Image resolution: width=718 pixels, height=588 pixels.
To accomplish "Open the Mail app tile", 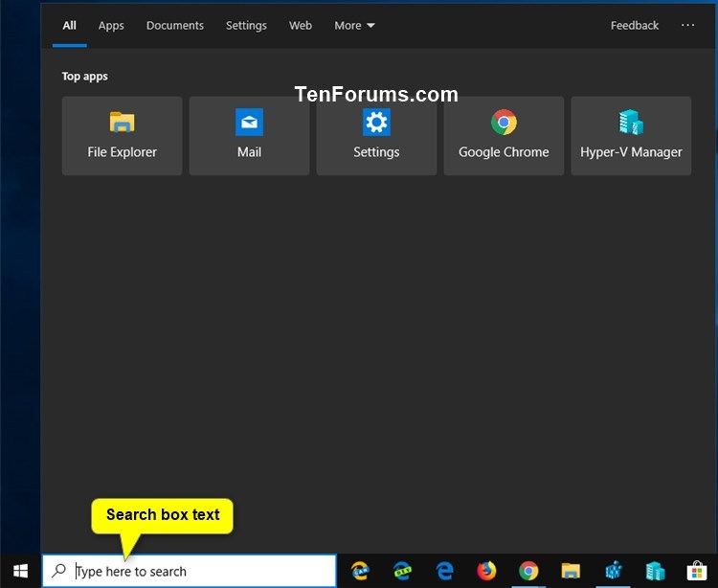I will click(x=249, y=136).
